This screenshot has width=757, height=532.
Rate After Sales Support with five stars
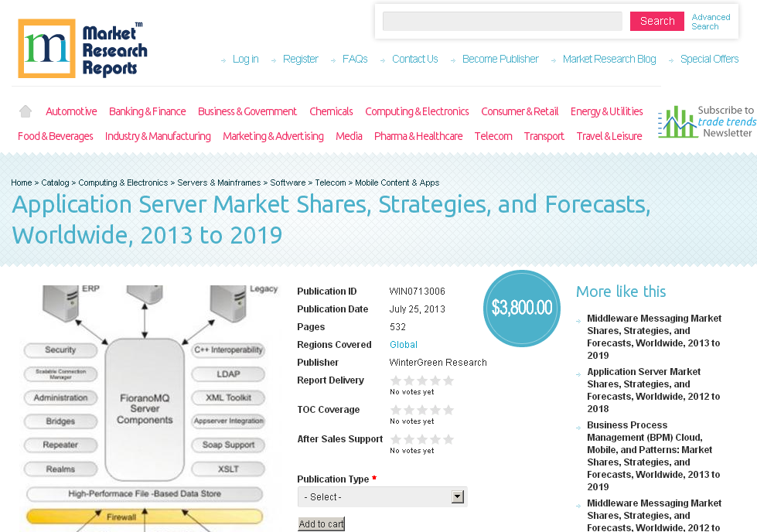448,439
